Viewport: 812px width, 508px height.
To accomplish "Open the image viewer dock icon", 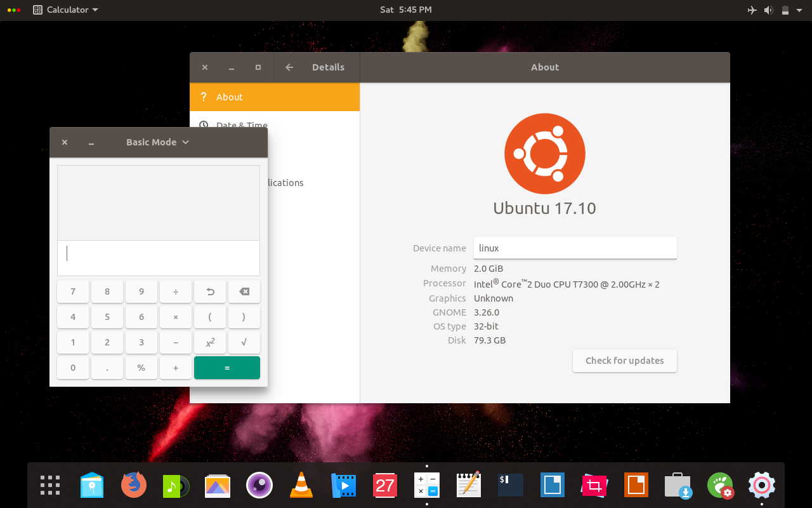I will 218,486.
